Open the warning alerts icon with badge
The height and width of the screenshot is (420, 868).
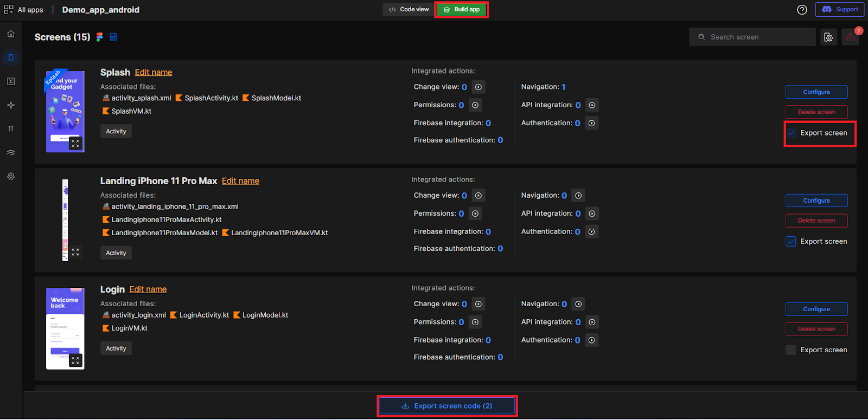(850, 37)
